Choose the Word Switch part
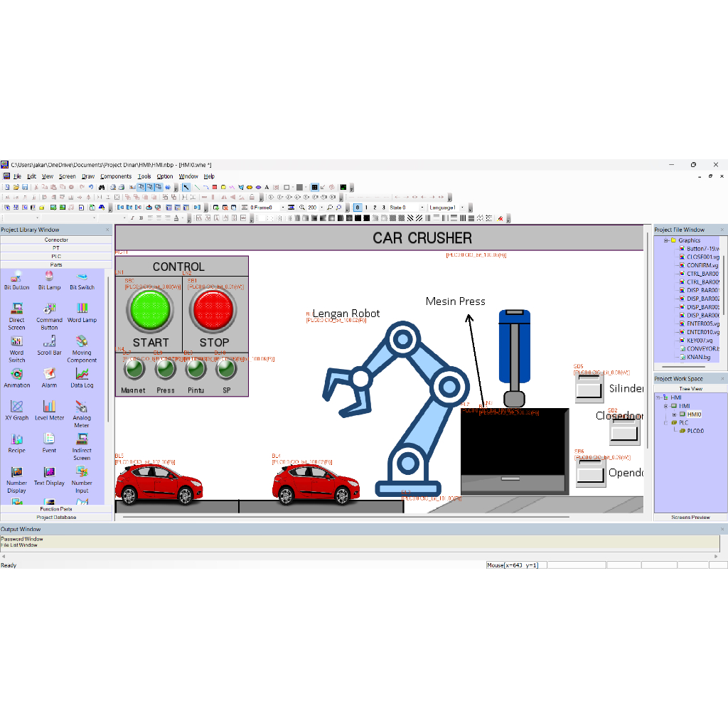Screen dimensions: 728x728 [16, 348]
